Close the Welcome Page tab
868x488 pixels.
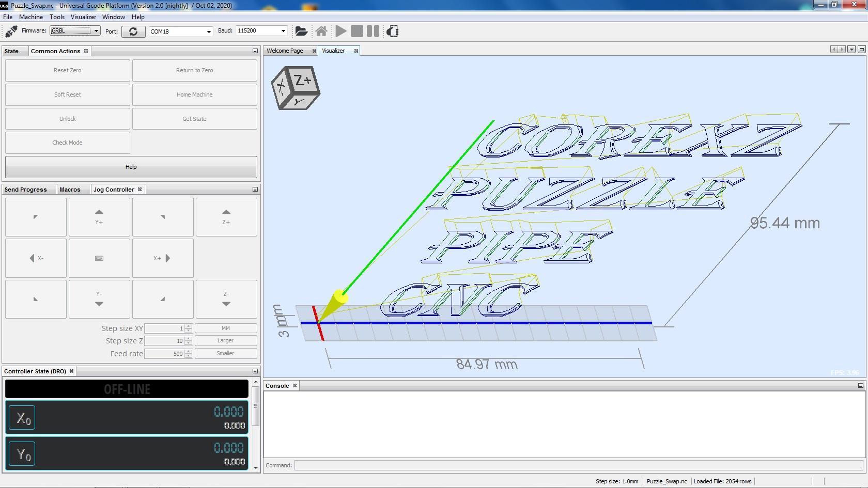(314, 51)
